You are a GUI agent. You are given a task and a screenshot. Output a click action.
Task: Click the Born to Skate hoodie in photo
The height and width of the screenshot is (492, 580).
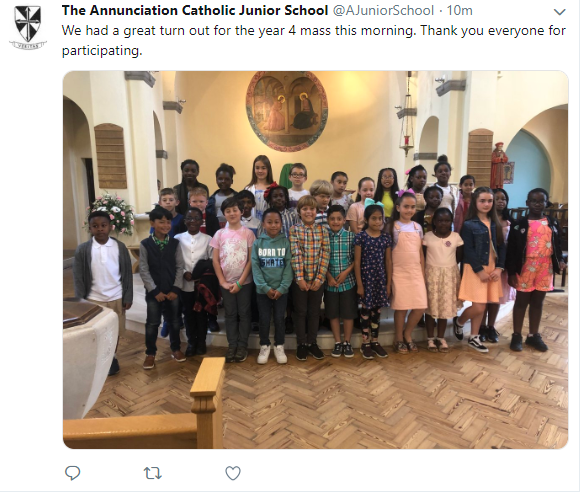[272, 264]
